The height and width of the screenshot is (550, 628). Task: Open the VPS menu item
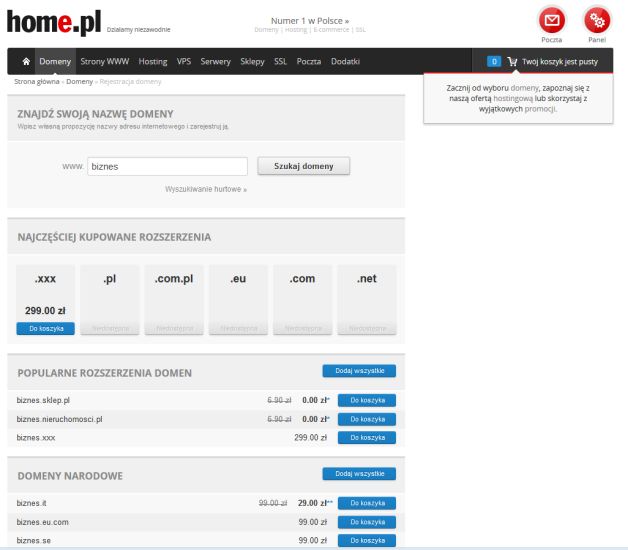point(184,61)
